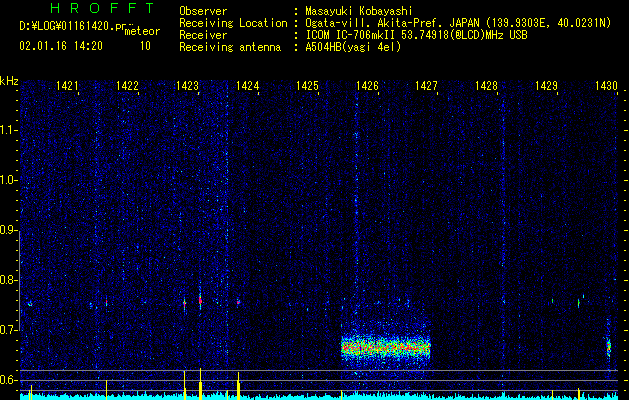The height and width of the screenshot is (400, 629).
Task: Click the 1428 time marker
Action: pos(486,85)
